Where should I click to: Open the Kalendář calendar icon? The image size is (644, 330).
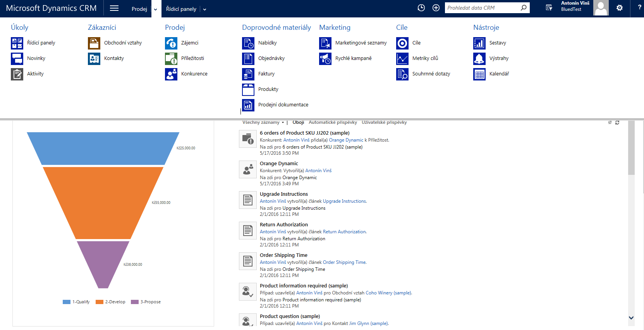(x=479, y=74)
